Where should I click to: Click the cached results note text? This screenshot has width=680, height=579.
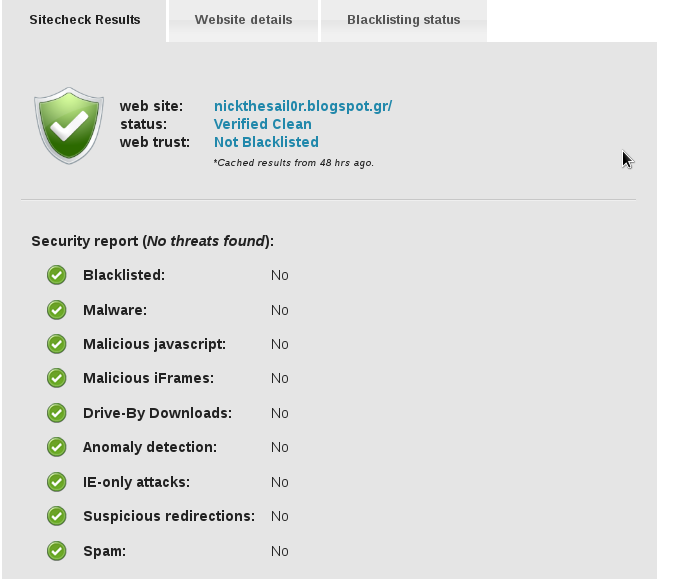point(294,163)
